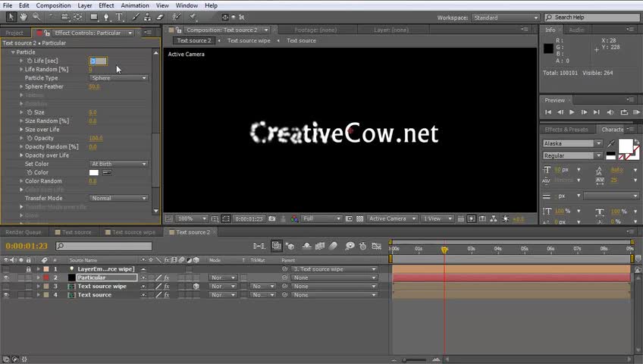Toggle Size stopwatch keyframe
The image size is (643, 364).
[x=30, y=112]
